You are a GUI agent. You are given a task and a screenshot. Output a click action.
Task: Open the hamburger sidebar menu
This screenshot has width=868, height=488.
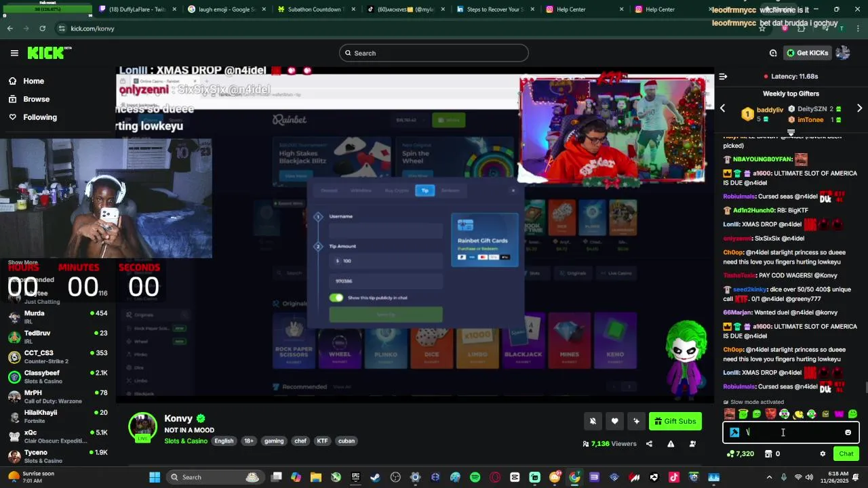(x=14, y=53)
